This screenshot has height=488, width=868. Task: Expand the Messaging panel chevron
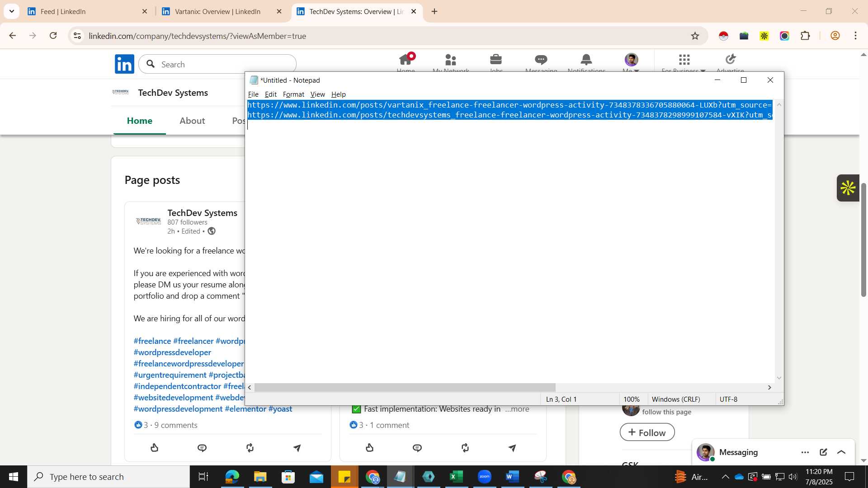(841, 452)
